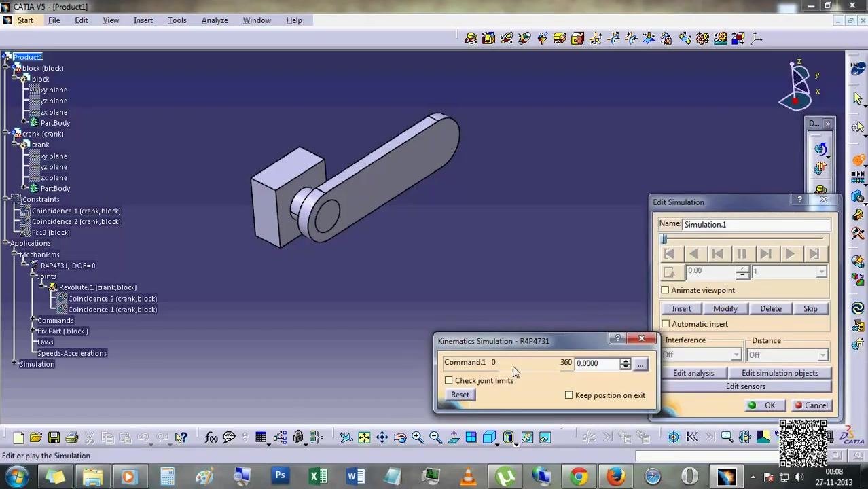Open the Window menu
868x489 pixels.
[x=257, y=20]
